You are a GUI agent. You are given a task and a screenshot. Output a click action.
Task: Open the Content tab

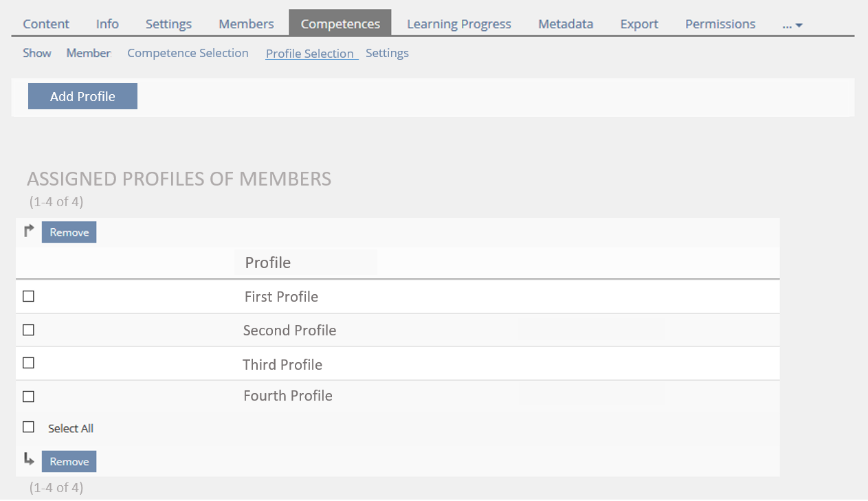(46, 24)
